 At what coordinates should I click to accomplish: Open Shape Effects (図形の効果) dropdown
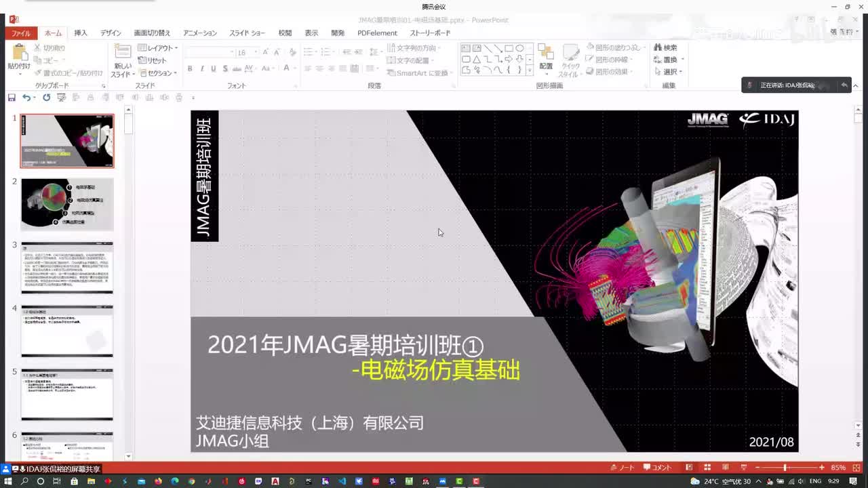pos(608,71)
